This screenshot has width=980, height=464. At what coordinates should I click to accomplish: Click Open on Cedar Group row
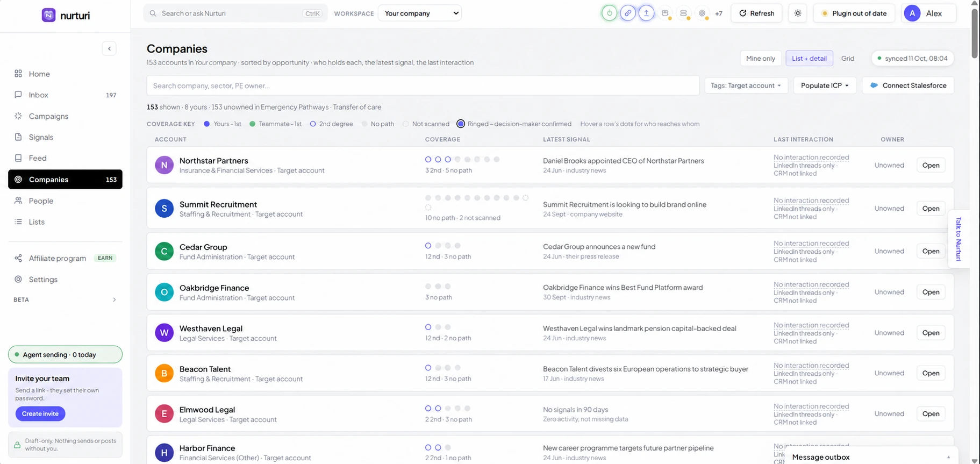click(x=931, y=251)
